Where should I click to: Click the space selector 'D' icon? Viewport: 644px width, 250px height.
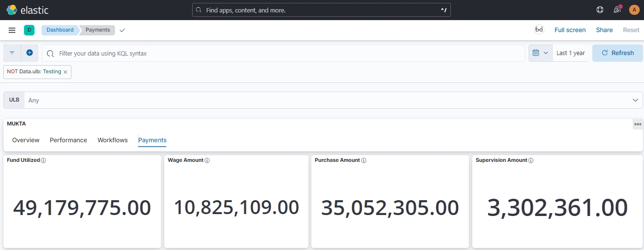pyautogui.click(x=29, y=30)
